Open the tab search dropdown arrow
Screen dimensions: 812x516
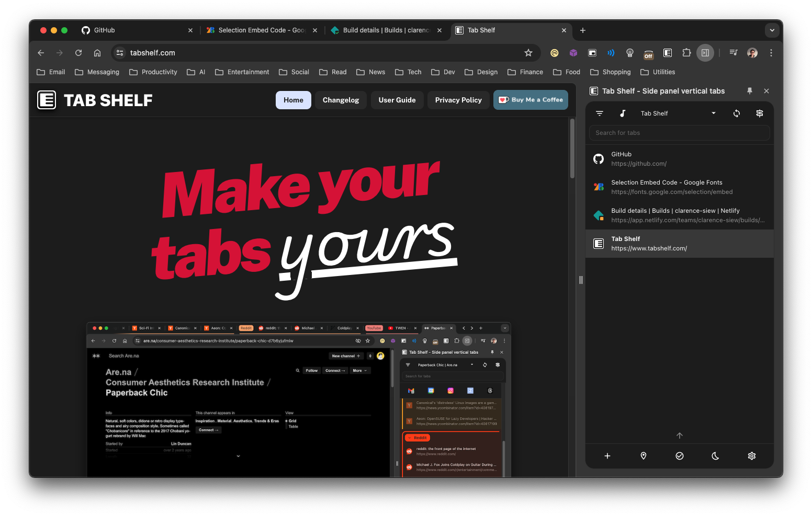pyautogui.click(x=772, y=30)
